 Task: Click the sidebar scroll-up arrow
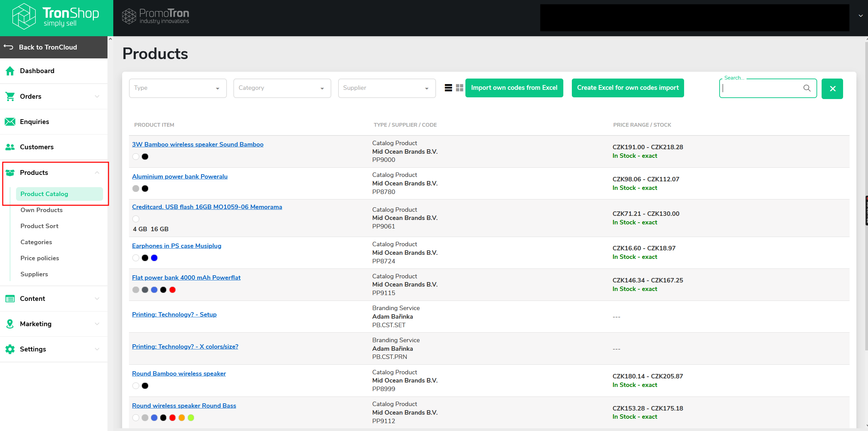110,39
